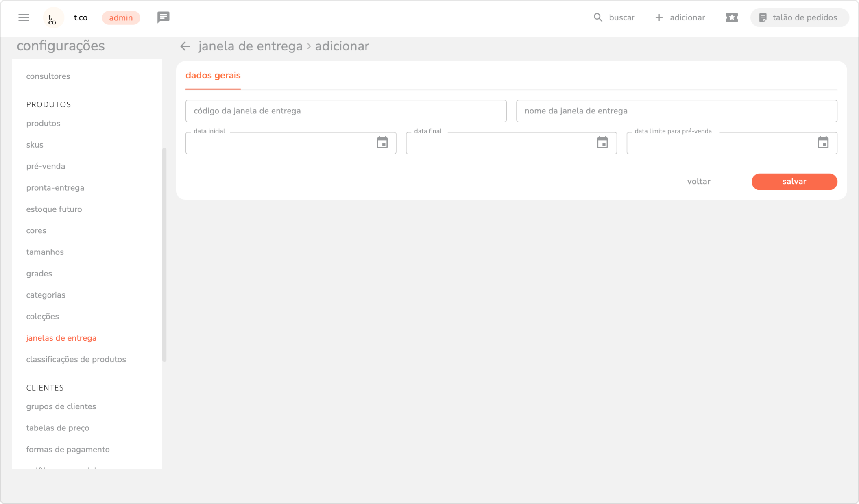Viewport: 859px width, 504px height.
Task: Click the sidebar vertical scrollbar
Action: pos(164,254)
